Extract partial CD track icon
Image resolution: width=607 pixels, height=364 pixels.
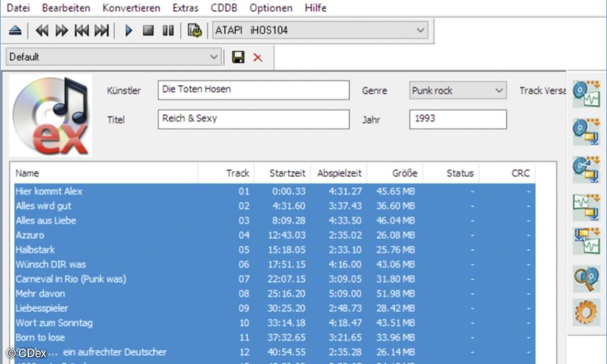point(586,170)
